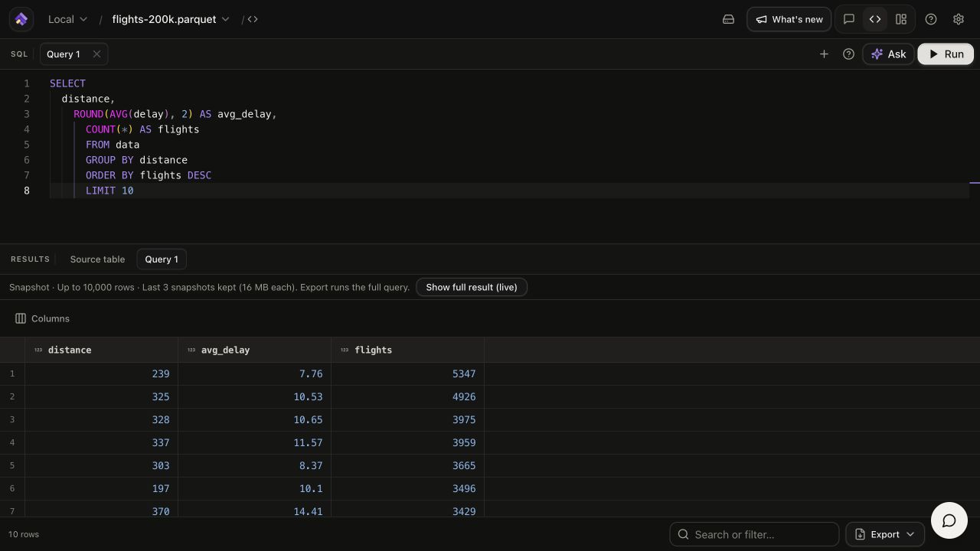The image size is (980, 551).
Task: Click the FROM data code line
Action: pyautogui.click(x=113, y=145)
